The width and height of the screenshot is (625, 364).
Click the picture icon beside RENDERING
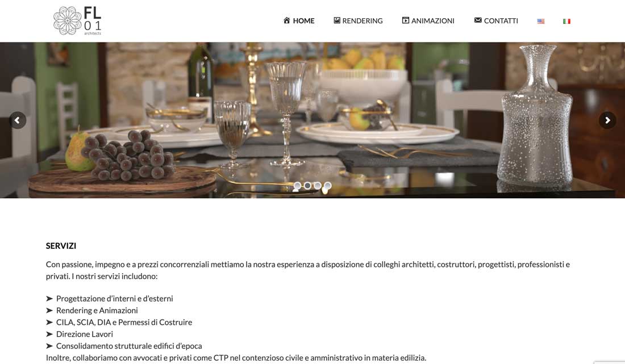click(x=337, y=20)
